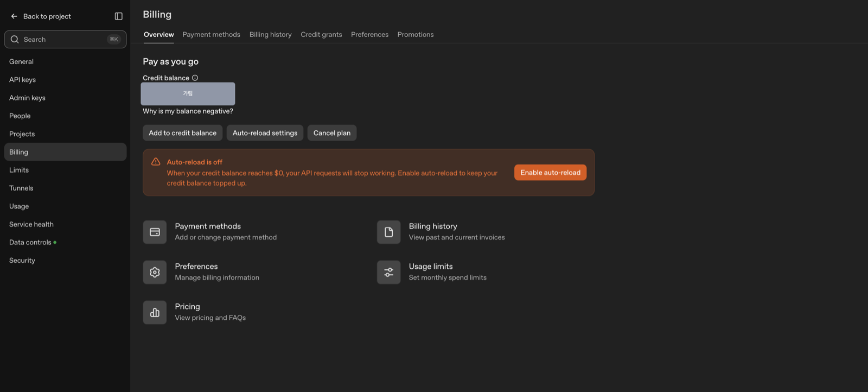Open Limits in the sidebar
This screenshot has height=392, width=868.
pyautogui.click(x=65, y=170)
